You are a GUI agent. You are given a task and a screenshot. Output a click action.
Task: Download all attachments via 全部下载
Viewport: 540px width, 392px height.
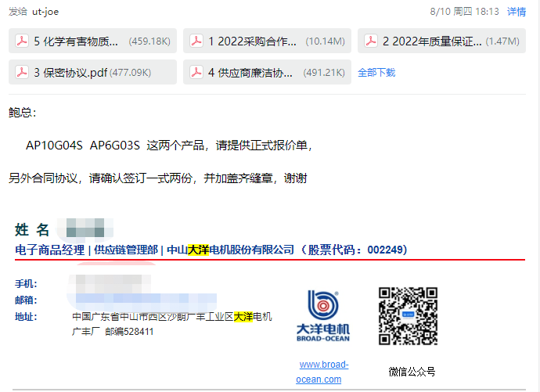[x=376, y=73]
